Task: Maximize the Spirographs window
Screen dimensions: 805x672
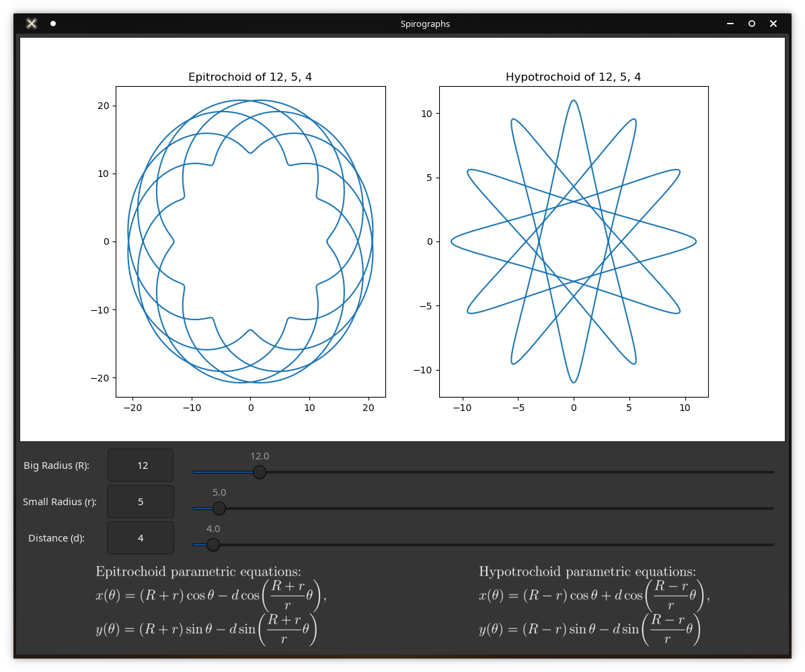Action: [752, 24]
